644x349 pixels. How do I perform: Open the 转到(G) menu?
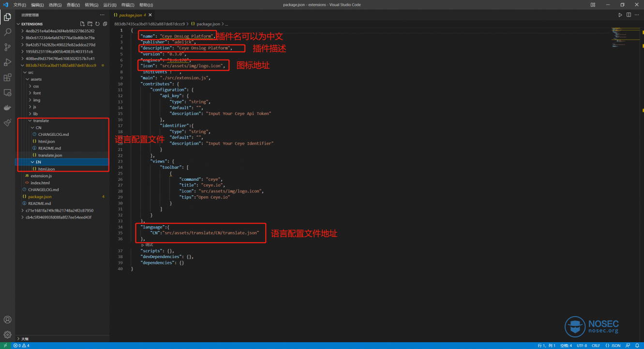(91, 5)
